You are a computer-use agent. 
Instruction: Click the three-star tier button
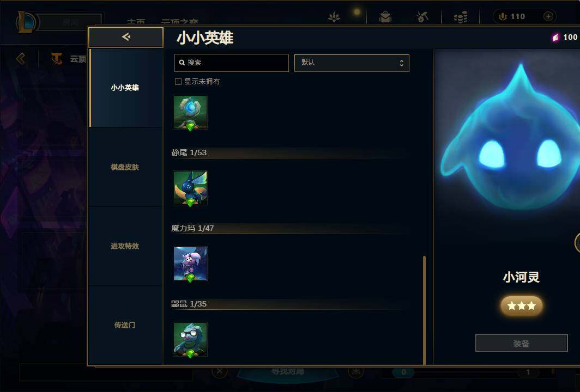pyautogui.click(x=522, y=306)
